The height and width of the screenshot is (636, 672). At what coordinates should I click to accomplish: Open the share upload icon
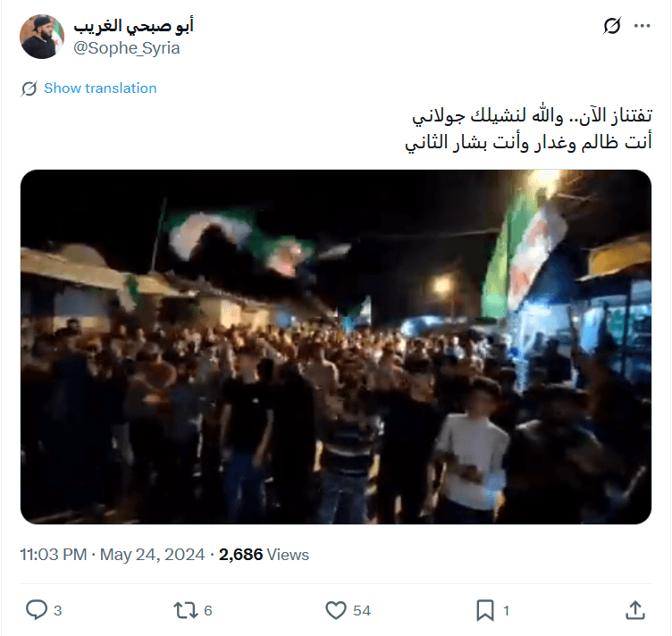coord(635,610)
